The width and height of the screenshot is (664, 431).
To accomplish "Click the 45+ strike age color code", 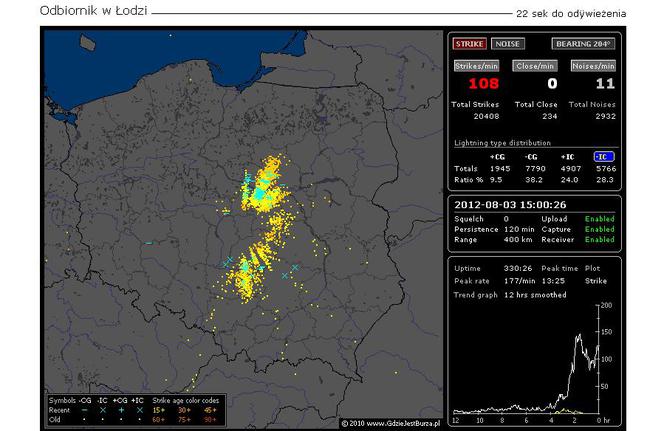I will point(210,410).
